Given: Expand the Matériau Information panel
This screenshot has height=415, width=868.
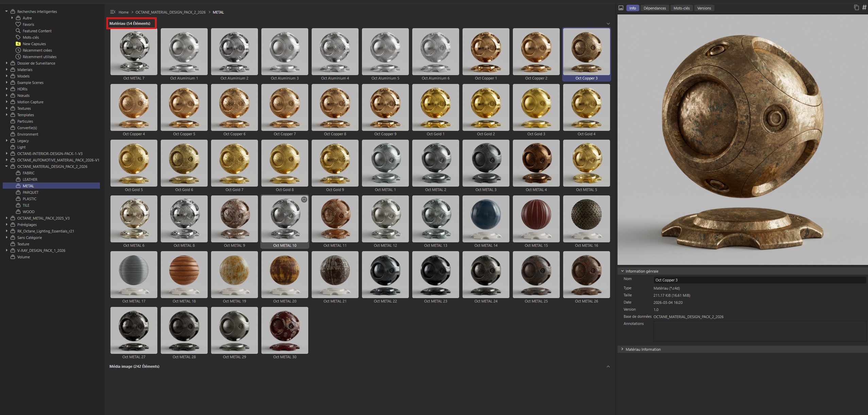Looking at the screenshot, I should 622,349.
